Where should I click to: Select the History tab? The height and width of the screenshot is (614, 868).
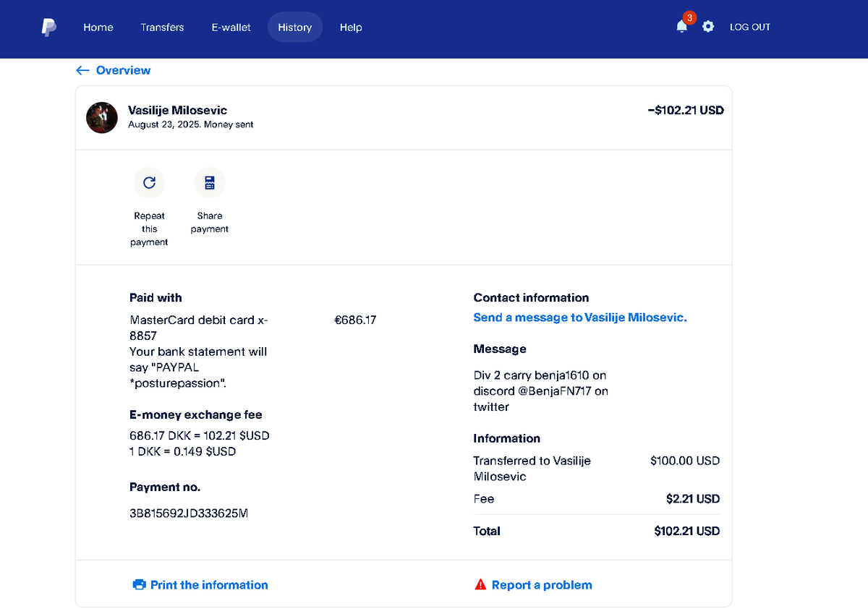tap(295, 27)
